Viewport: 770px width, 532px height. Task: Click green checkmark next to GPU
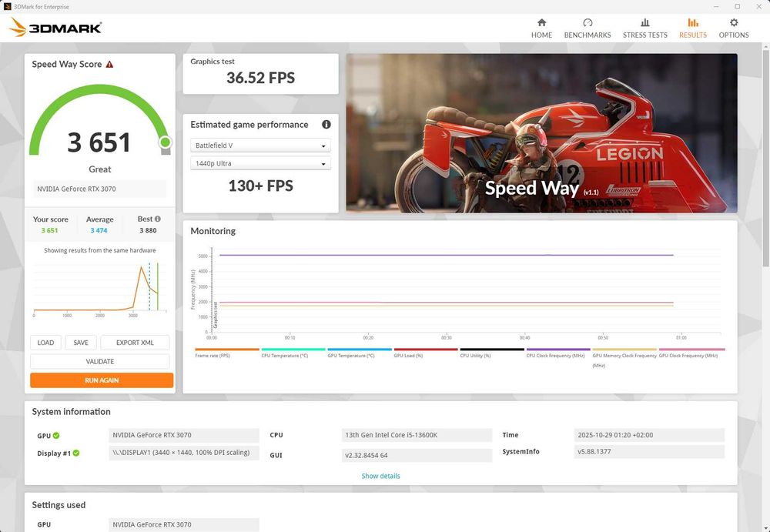tap(56, 435)
